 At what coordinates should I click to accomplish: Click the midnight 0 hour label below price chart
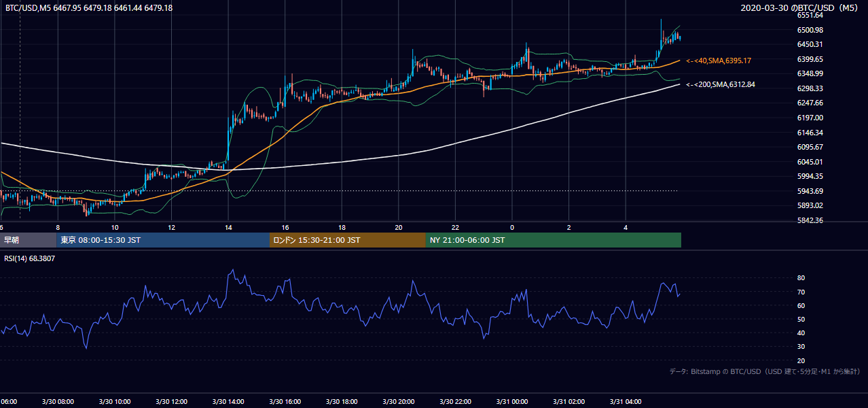[x=512, y=227]
